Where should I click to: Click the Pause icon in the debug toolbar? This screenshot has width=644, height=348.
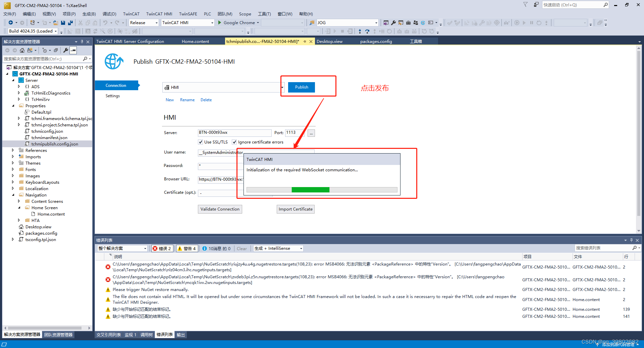pyautogui.click(x=532, y=22)
